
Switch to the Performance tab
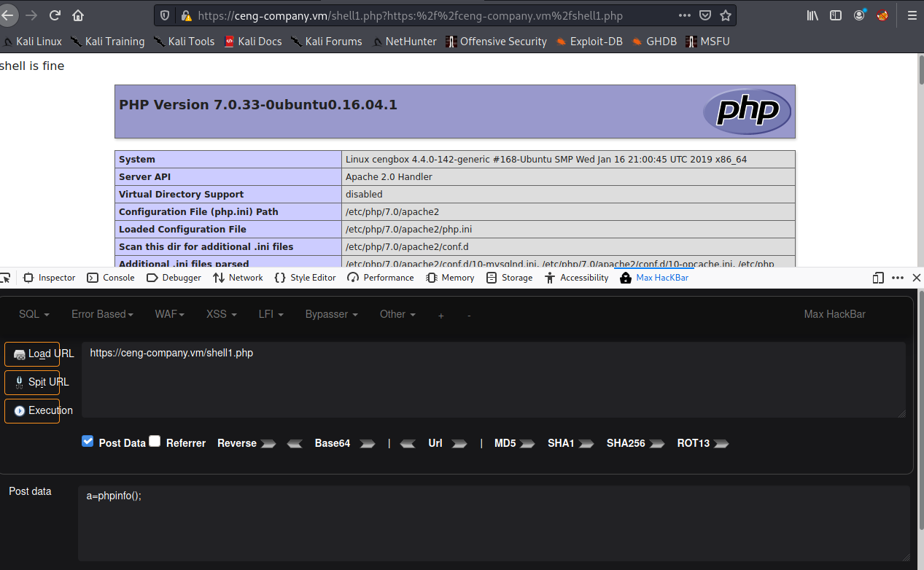click(381, 278)
